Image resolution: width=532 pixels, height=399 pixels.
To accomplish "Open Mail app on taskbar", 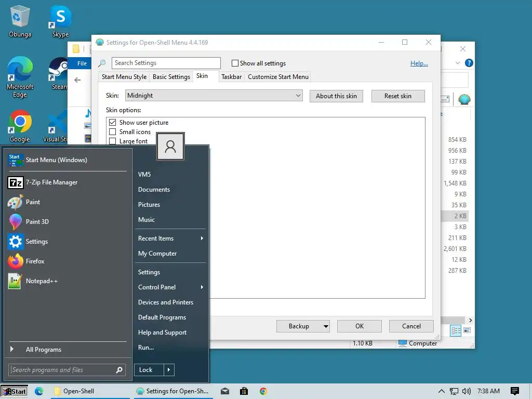I will pyautogui.click(x=224, y=391).
